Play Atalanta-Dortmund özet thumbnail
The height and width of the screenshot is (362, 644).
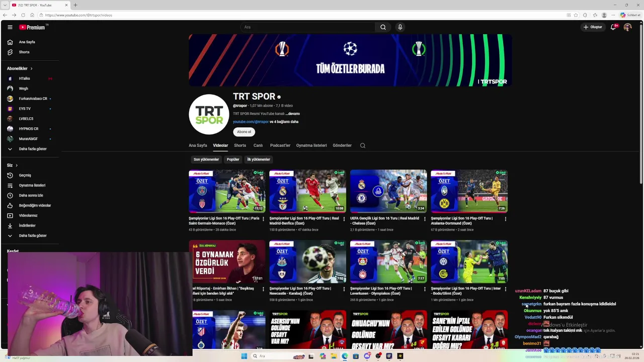tap(469, 192)
